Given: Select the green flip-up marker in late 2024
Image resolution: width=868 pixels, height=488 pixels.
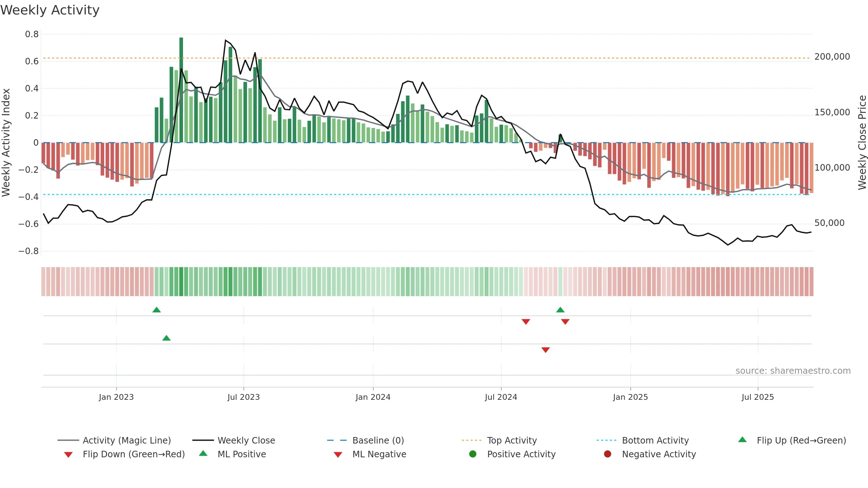Looking at the screenshot, I should point(560,310).
